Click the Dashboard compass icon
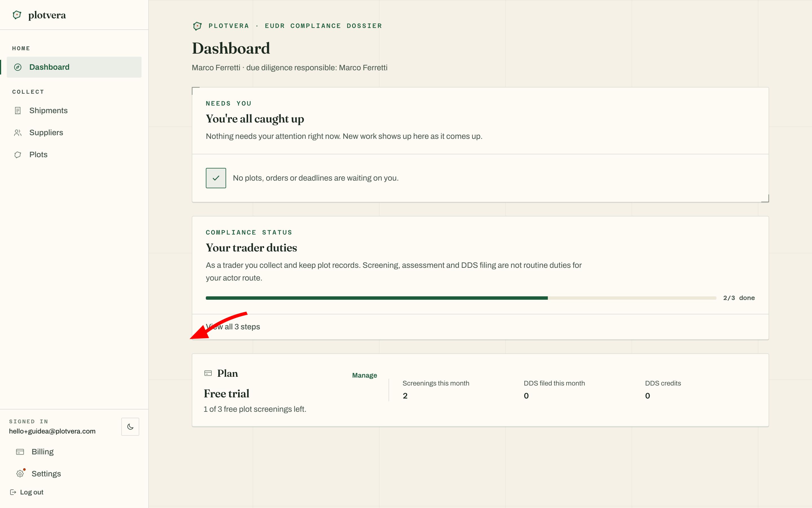 click(x=18, y=67)
